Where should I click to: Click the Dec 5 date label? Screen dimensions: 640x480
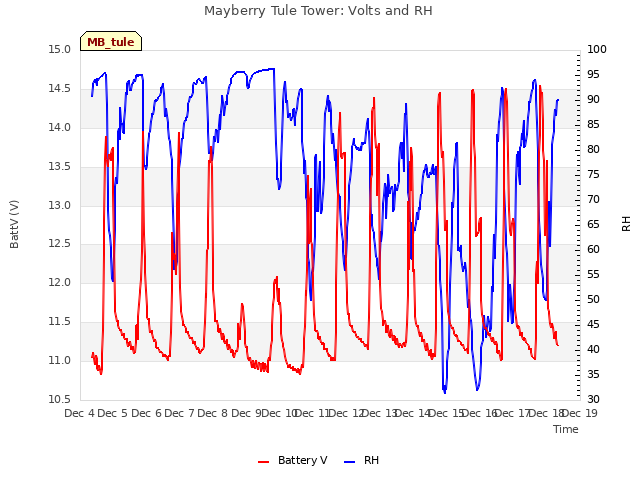(x=113, y=413)
